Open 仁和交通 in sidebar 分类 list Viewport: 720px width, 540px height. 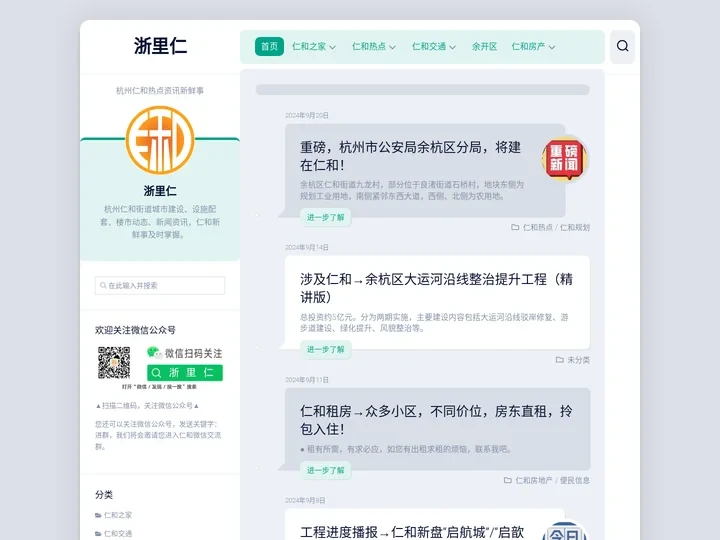click(118, 534)
